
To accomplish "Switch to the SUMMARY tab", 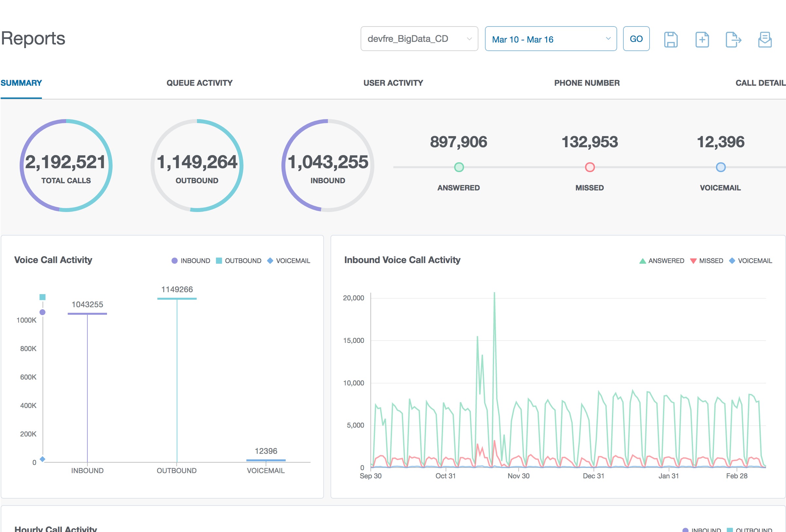I will [x=21, y=83].
